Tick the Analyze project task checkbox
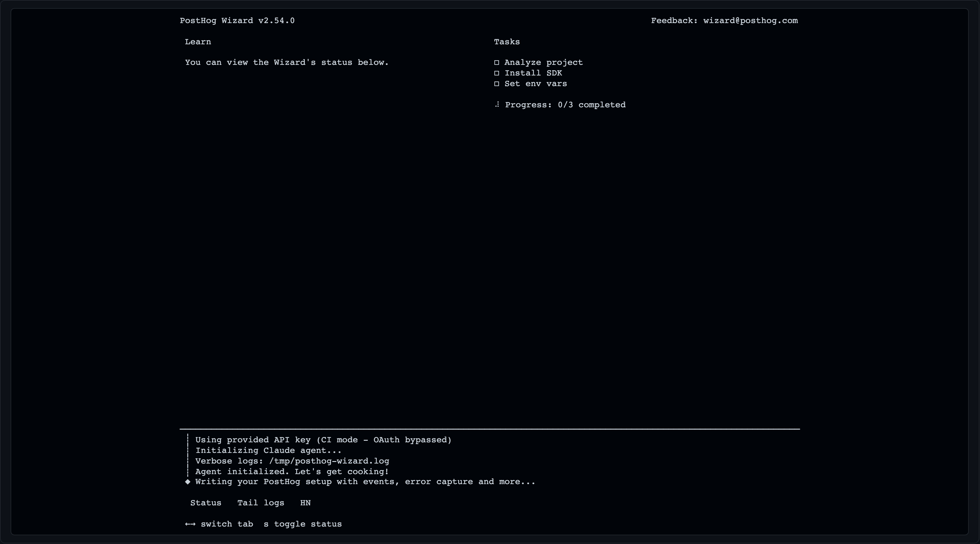Screen dimensions: 980x544 point(497,62)
